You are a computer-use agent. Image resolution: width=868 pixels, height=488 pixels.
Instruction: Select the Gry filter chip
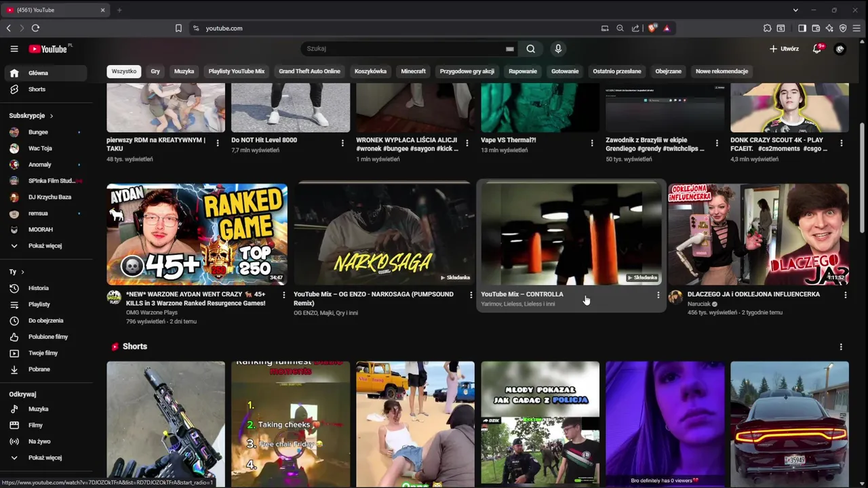coord(155,71)
